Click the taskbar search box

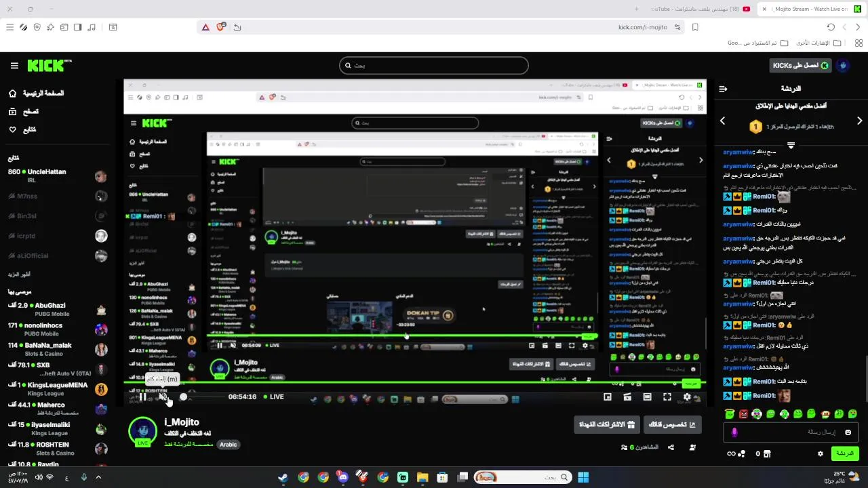tap(522, 477)
